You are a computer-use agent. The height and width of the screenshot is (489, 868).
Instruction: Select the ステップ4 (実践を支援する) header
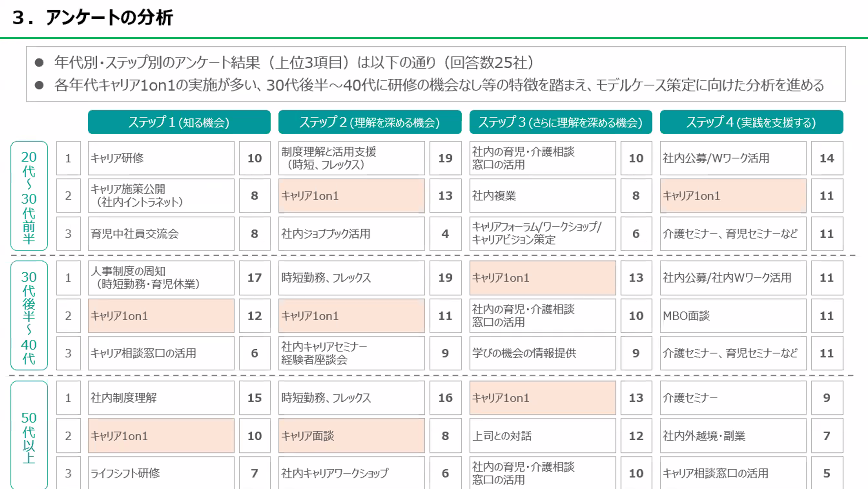pos(751,122)
